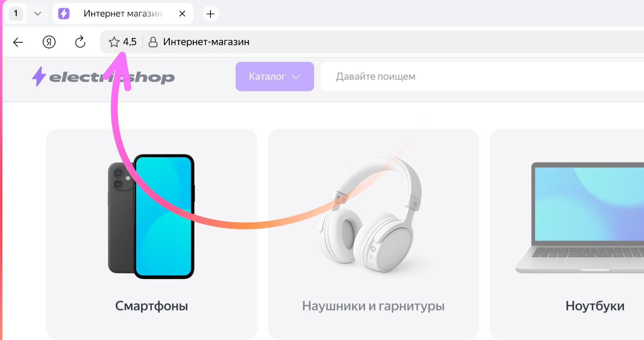Click the purple lightning tab favicon
The width and height of the screenshot is (644, 340).
pyautogui.click(x=64, y=14)
